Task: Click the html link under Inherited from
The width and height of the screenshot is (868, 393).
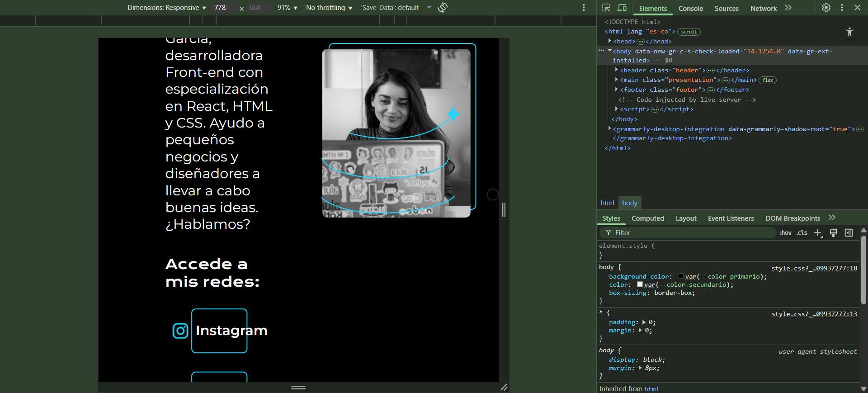Action: [x=651, y=389]
